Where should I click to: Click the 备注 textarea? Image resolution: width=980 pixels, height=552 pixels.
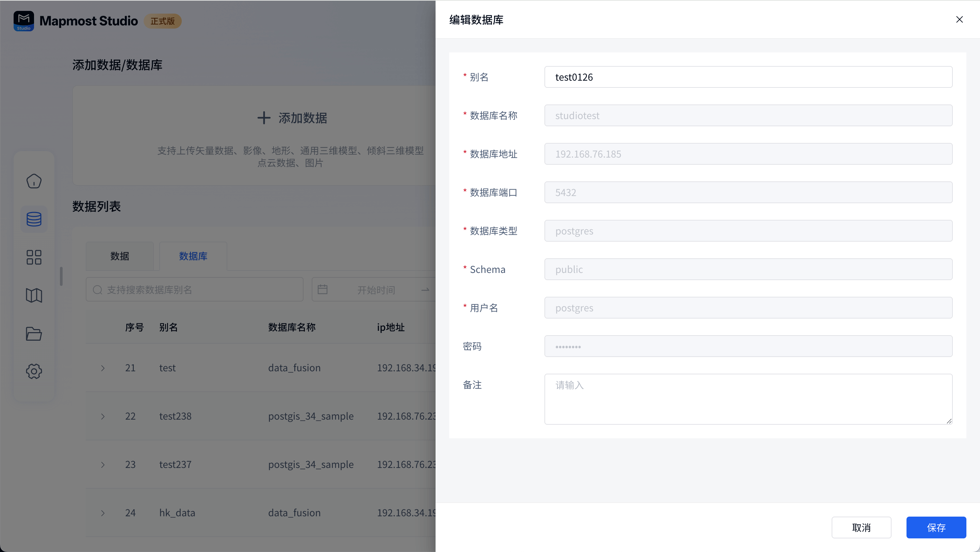pos(748,399)
